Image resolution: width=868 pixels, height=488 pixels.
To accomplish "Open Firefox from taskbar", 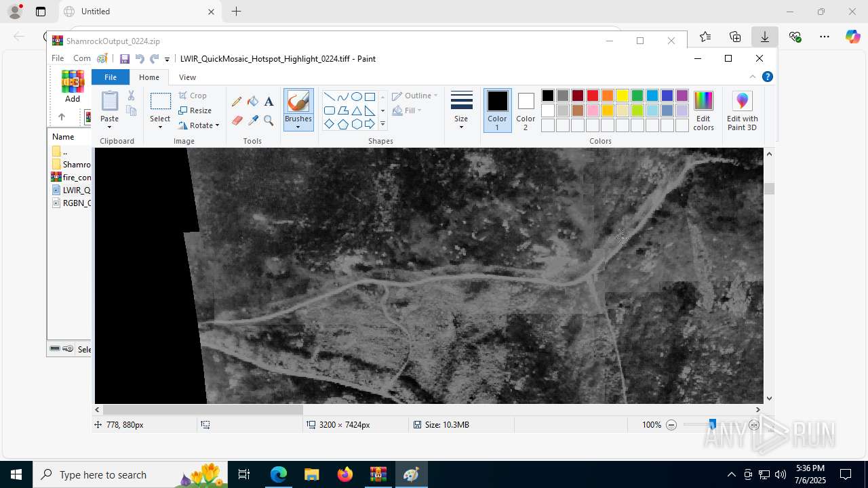I will click(345, 474).
